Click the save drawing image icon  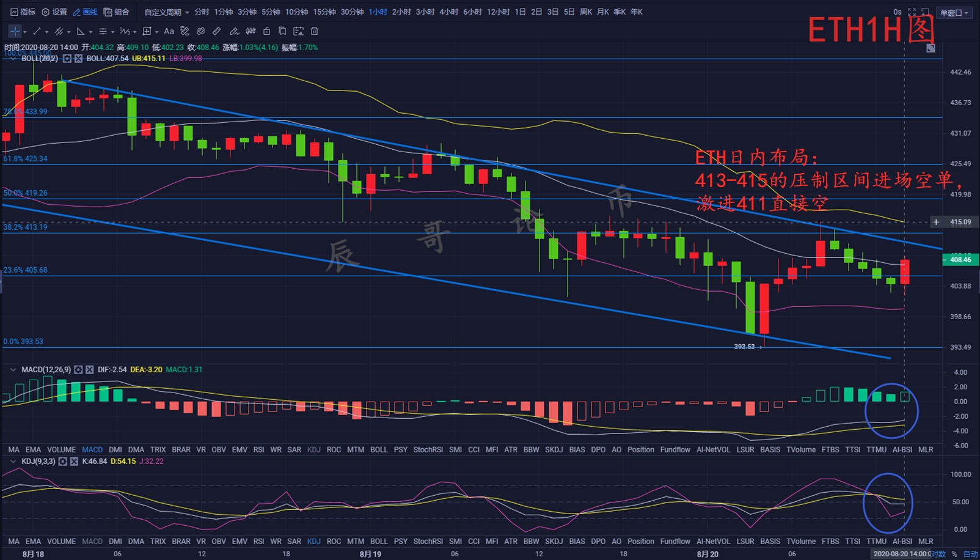pyautogui.click(x=298, y=31)
